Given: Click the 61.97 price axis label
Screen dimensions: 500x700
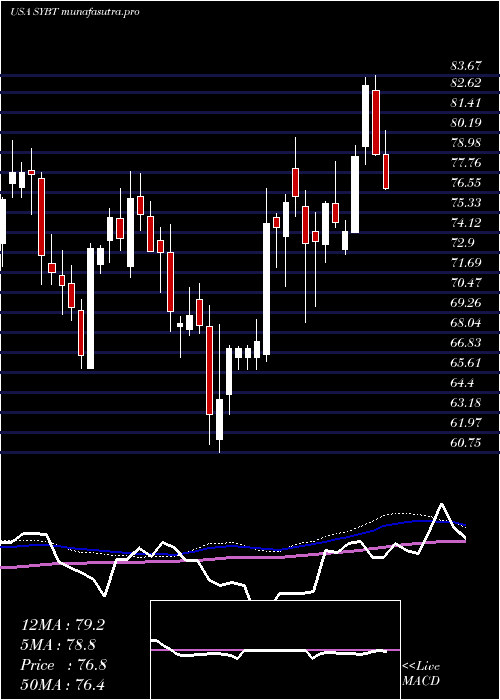Looking at the screenshot, I should (x=466, y=422).
